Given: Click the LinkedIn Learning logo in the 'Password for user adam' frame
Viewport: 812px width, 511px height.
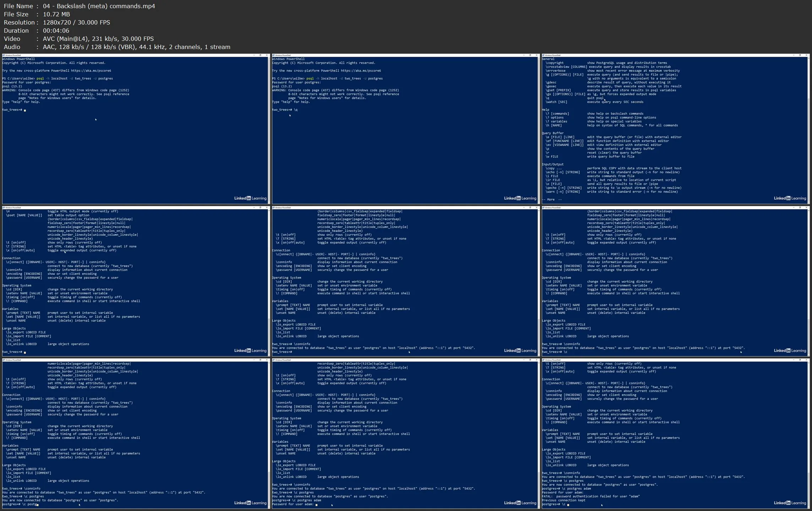Looking at the screenshot, I should point(520,503).
